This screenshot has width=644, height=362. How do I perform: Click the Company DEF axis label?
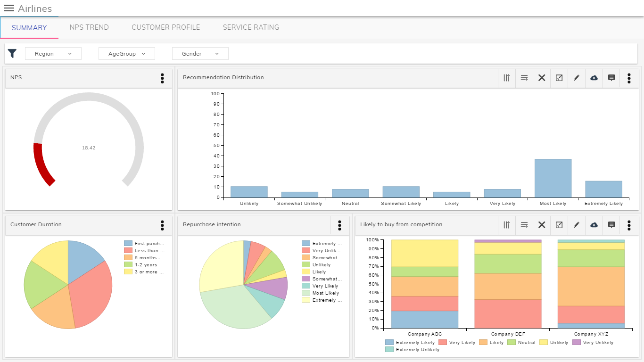(508, 334)
